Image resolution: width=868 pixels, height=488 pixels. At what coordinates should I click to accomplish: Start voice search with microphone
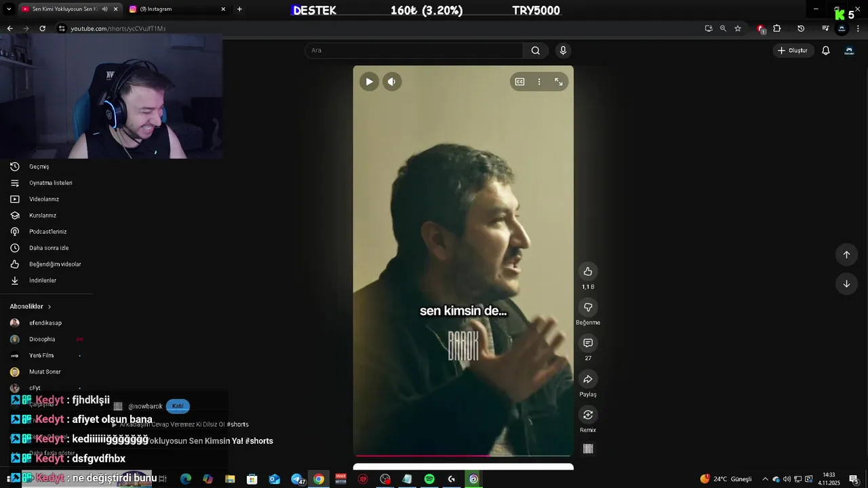click(x=563, y=50)
